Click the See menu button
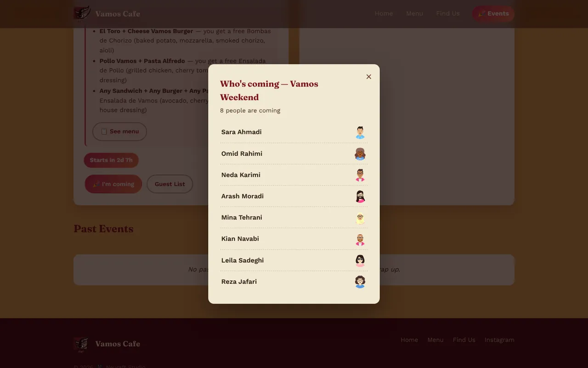The height and width of the screenshot is (368, 588). click(x=119, y=132)
